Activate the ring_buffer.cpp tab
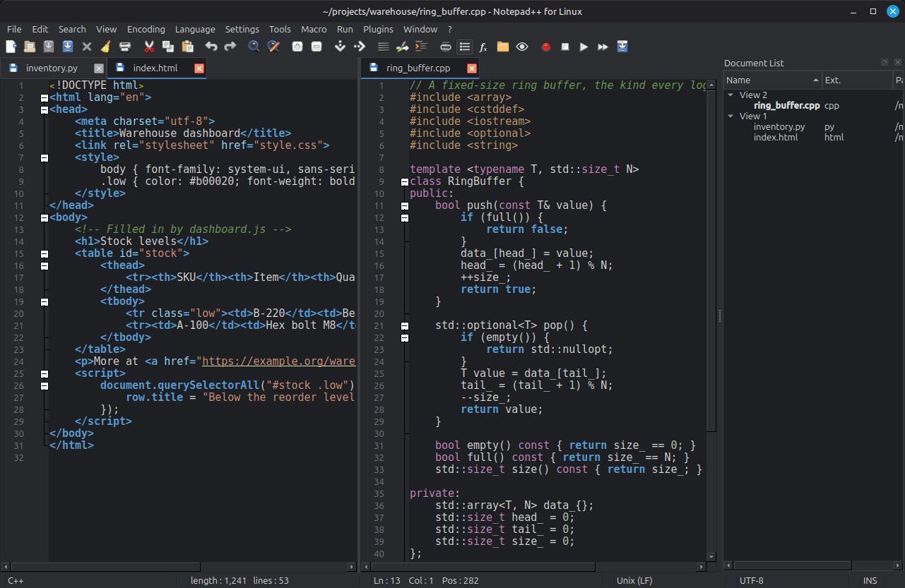This screenshot has width=905, height=588. (420, 68)
